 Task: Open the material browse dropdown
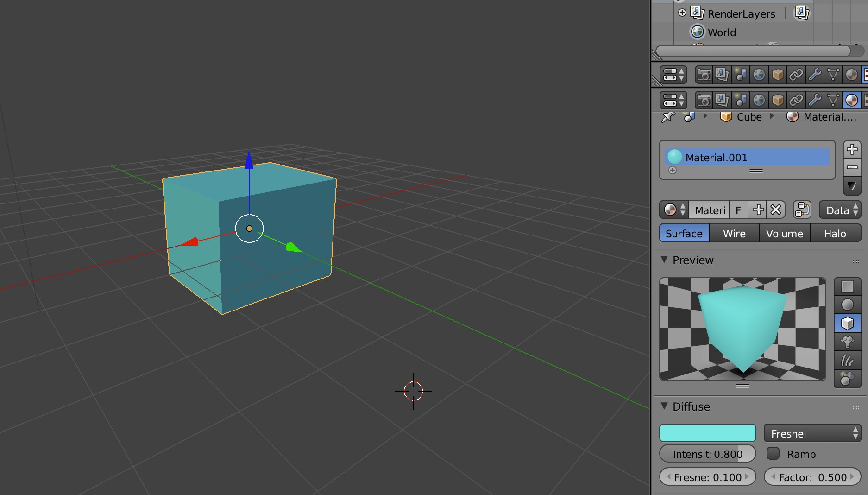coord(674,209)
